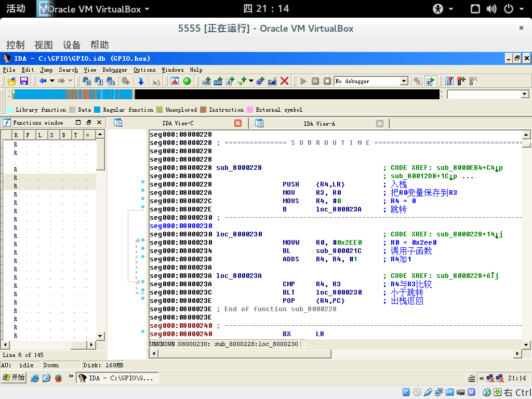The width and height of the screenshot is (532, 399).
Task: Click the disassembly vertical scrollbar down arrow
Action: (526, 345)
